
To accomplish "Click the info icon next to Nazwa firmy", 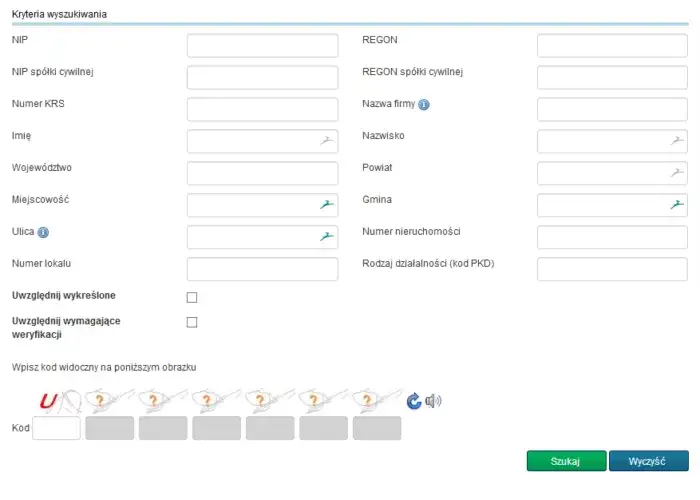I will (x=424, y=105).
